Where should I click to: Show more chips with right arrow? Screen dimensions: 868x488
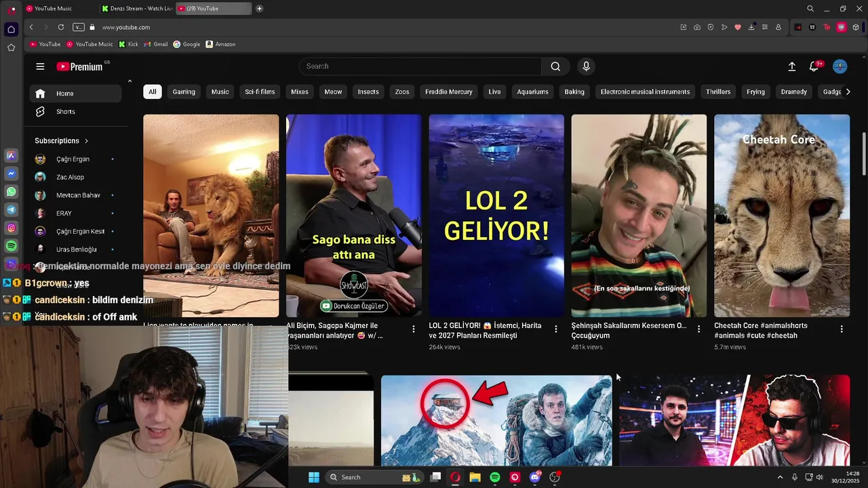pos(848,91)
